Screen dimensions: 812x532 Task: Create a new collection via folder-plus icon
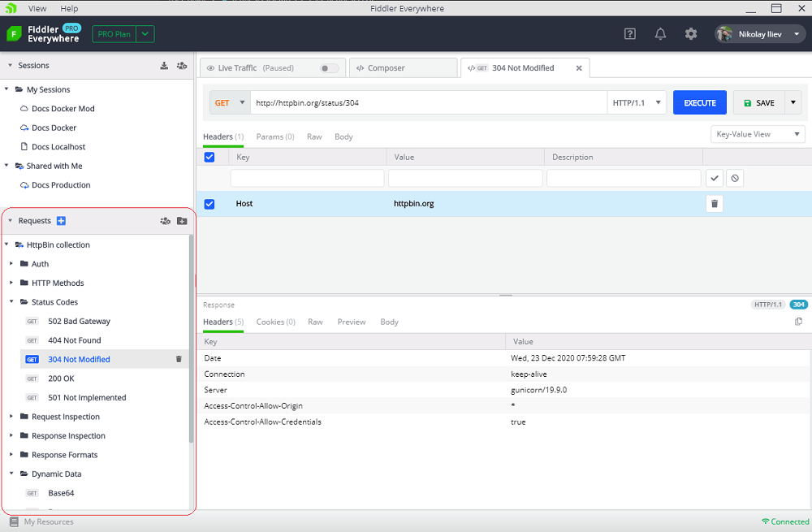pos(182,221)
